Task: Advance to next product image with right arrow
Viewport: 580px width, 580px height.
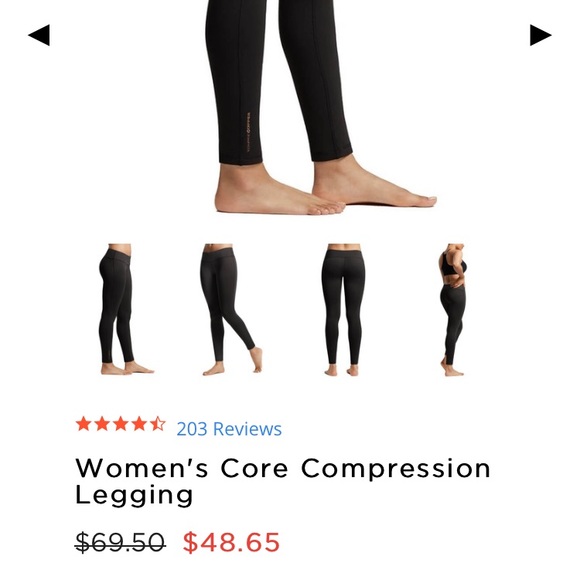Action: pyautogui.click(x=540, y=35)
